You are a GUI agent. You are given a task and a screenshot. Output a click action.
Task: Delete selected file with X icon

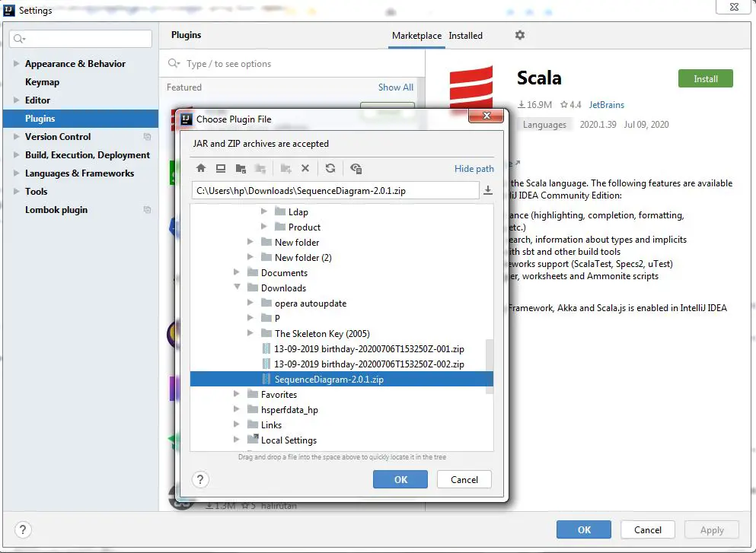pos(305,168)
